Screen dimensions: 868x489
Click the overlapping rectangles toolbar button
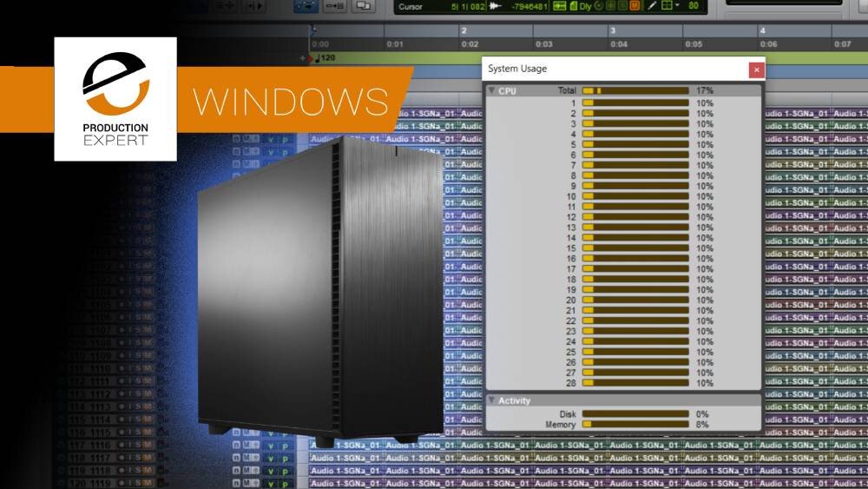click(363, 5)
